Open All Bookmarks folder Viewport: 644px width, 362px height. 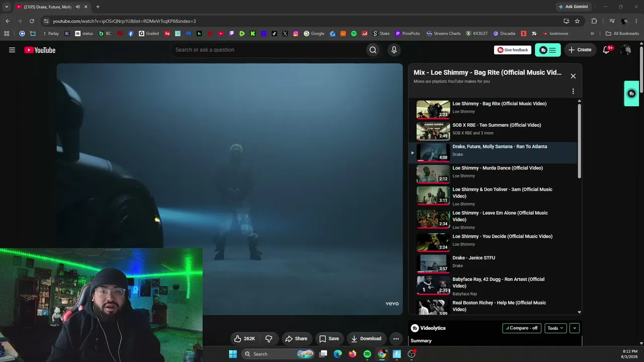(622, 34)
